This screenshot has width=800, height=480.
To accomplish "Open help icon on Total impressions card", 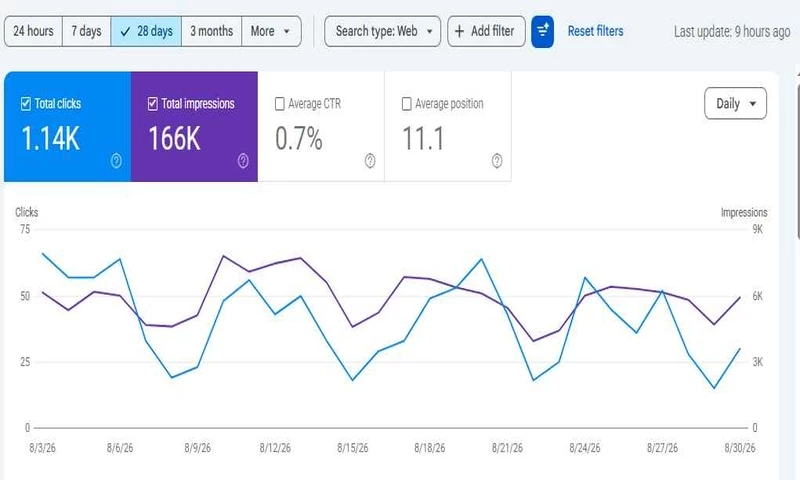I will click(243, 161).
